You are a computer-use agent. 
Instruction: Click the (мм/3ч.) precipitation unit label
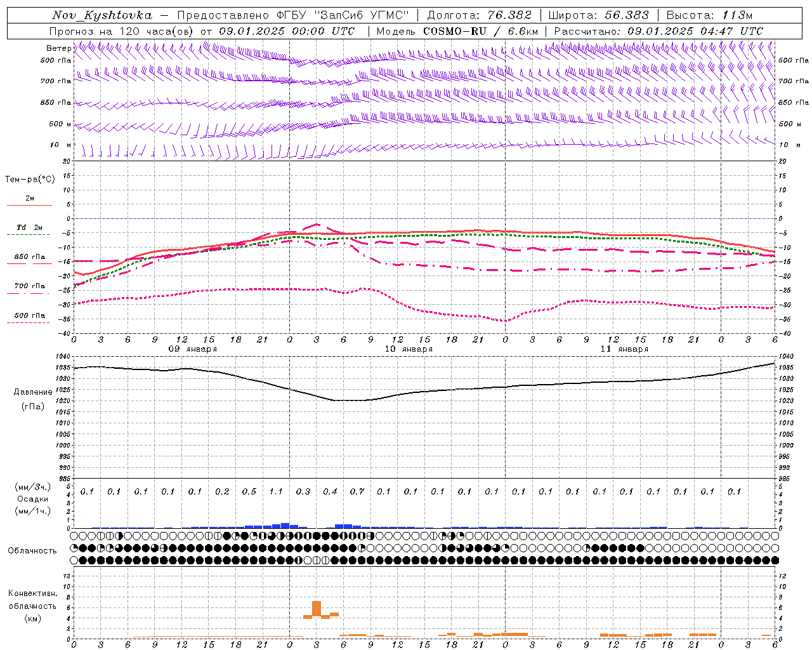pyautogui.click(x=33, y=487)
